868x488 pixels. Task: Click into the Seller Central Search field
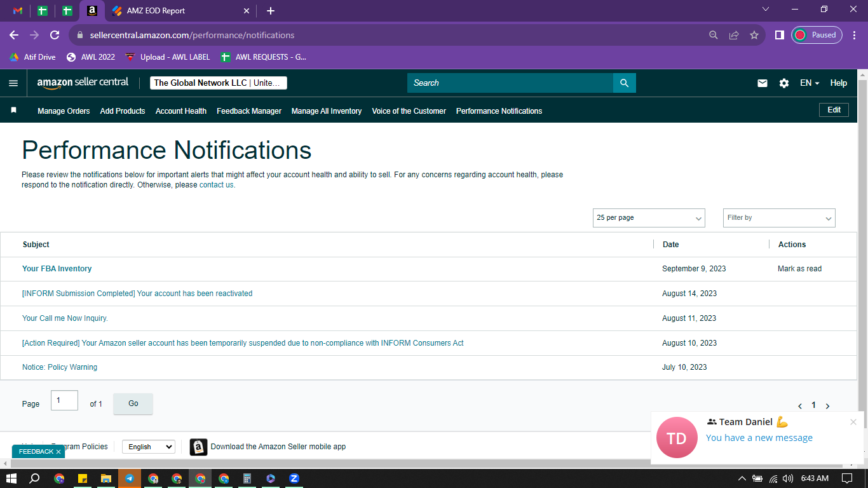click(x=510, y=83)
